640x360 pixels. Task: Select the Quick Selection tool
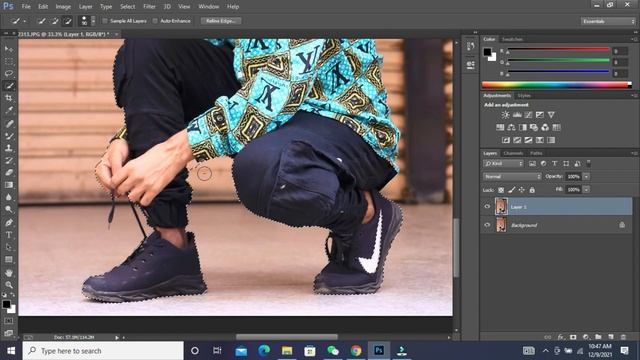pos(9,86)
